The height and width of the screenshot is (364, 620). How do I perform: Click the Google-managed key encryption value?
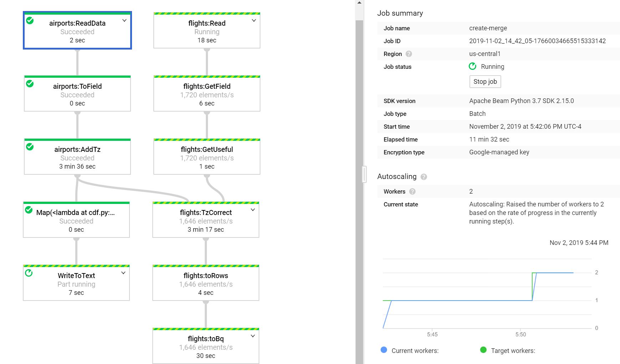pyautogui.click(x=499, y=152)
